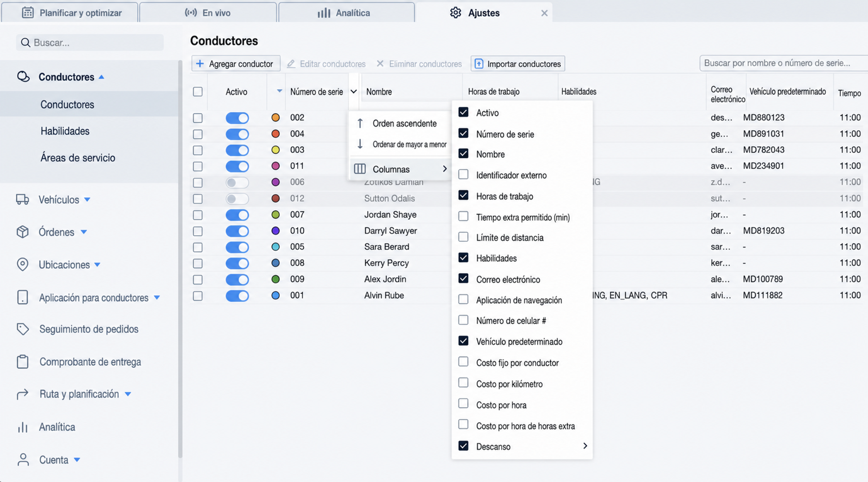
Task: Click the Comprobante de entrega clipboard icon
Action: click(22, 362)
